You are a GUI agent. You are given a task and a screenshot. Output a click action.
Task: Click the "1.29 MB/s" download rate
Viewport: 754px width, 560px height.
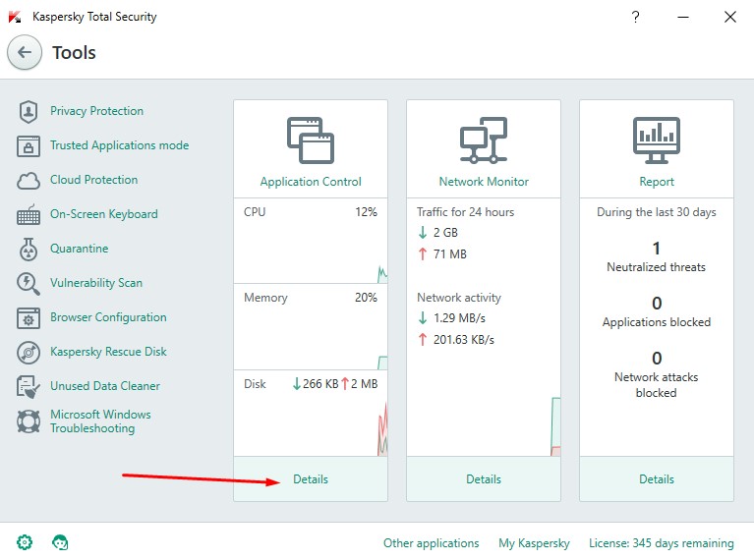tap(459, 318)
